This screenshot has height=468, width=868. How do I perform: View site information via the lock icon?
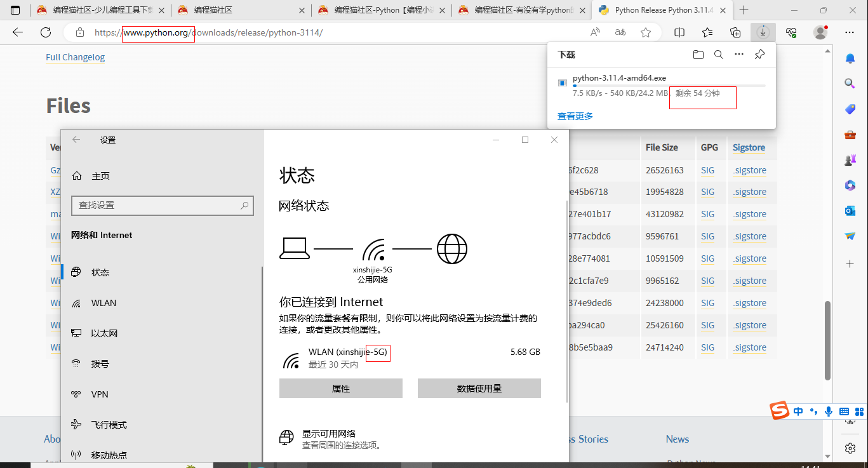click(x=79, y=32)
